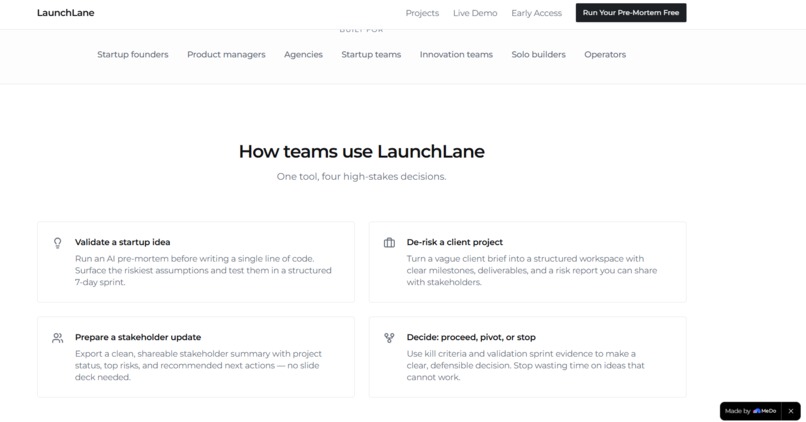Click the How teams use LaunchLane heading
Screen dimensions: 806x422
click(361, 152)
